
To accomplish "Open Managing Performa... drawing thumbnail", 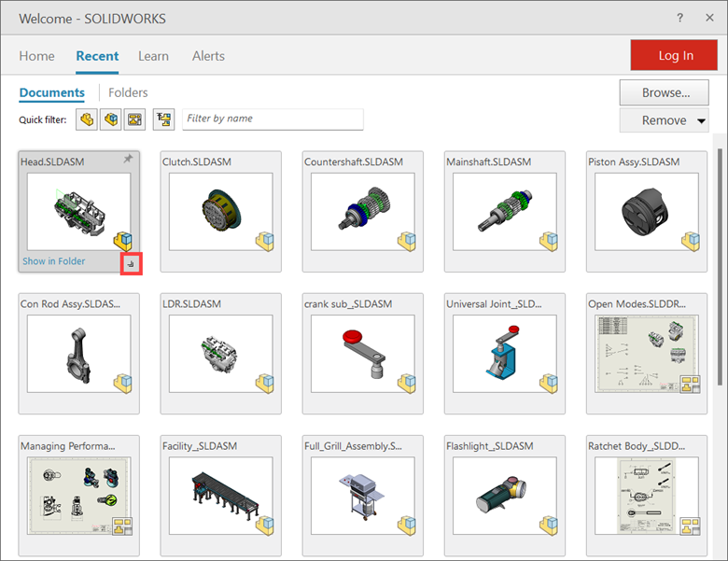I will point(79,496).
